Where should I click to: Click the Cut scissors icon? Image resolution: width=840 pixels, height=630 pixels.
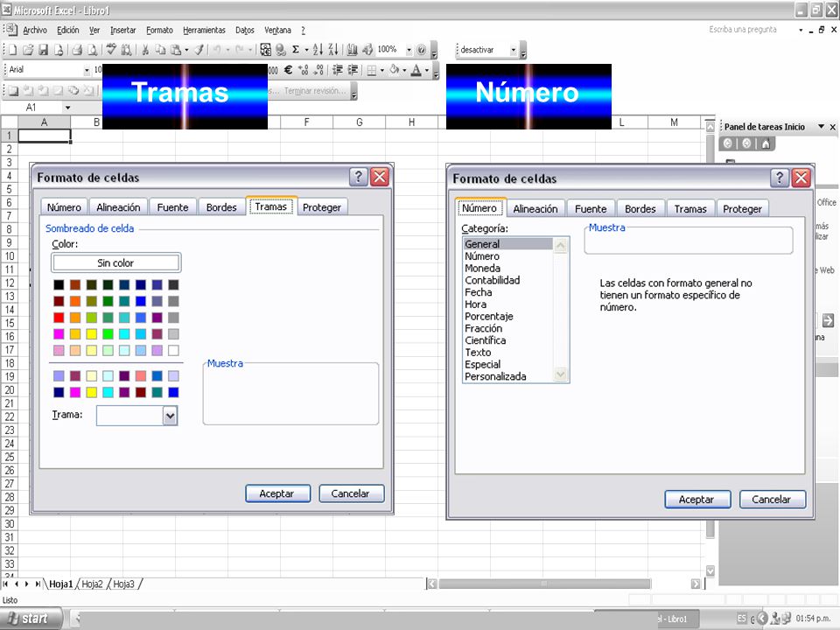(144, 50)
